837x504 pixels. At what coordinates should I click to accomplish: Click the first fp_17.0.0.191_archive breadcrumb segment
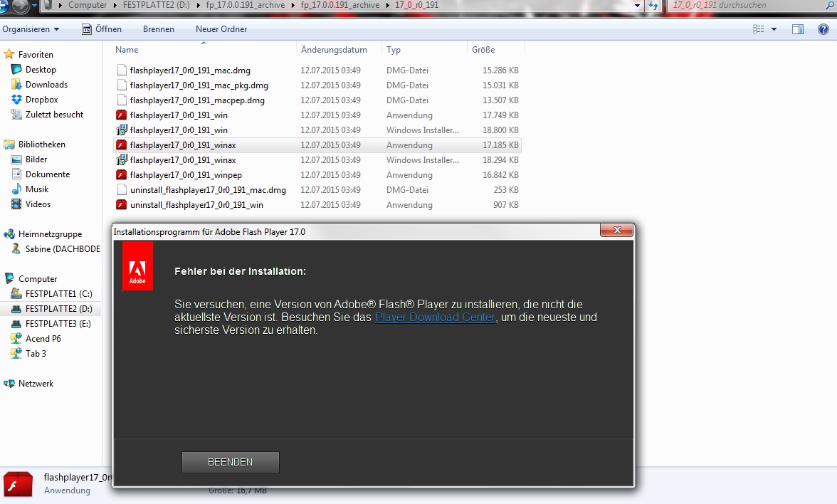(245, 5)
